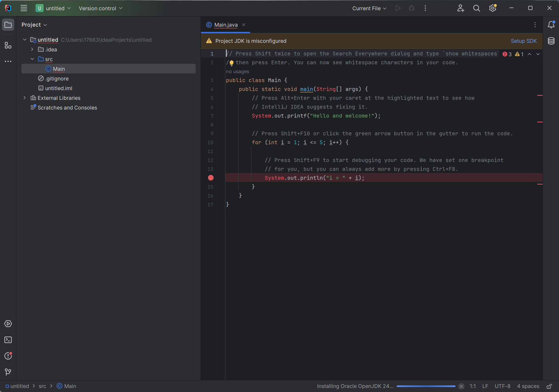Click the UTF-8 encoding status widget
Screen dimensions: 559x392
pyautogui.click(x=502, y=386)
